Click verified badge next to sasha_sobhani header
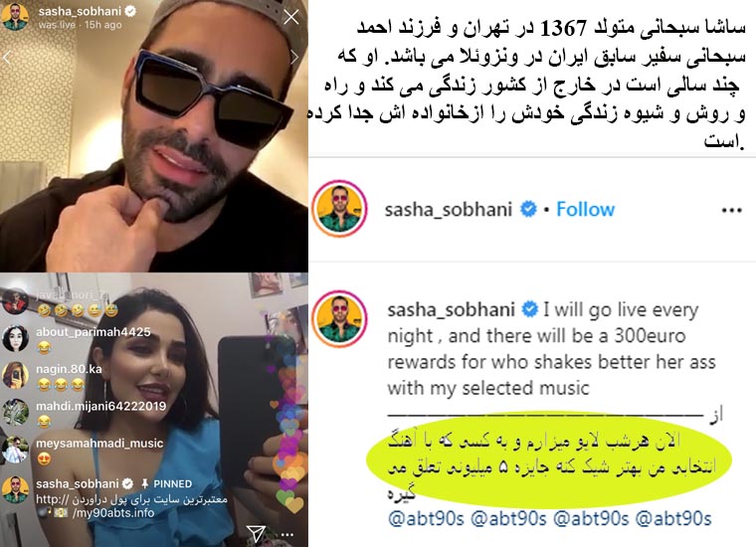This screenshot has height=547, width=756. coord(528,209)
